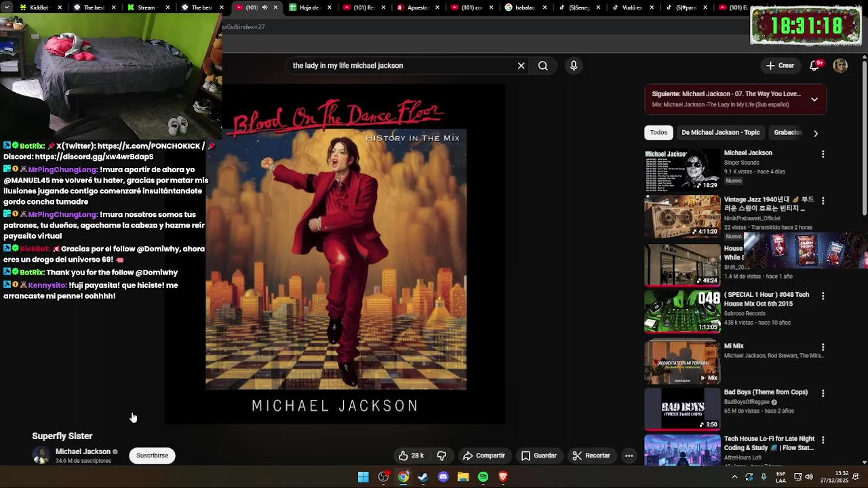
Task: Like the video with 28 k likes
Action: [411, 455]
